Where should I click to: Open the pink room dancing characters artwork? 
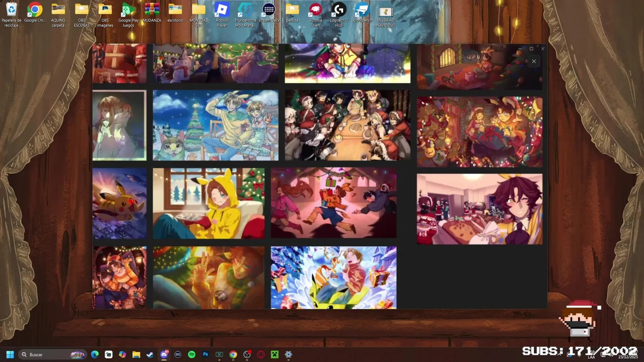(x=334, y=203)
